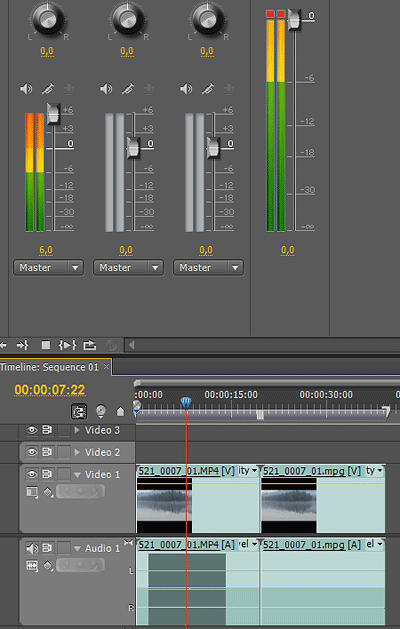Open Master output dropdown of second mixer track

coord(128,268)
